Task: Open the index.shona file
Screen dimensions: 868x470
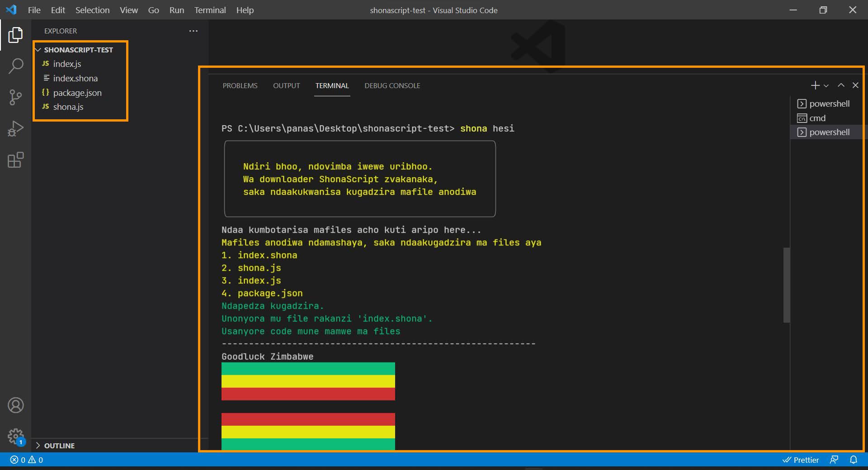Action: point(75,78)
